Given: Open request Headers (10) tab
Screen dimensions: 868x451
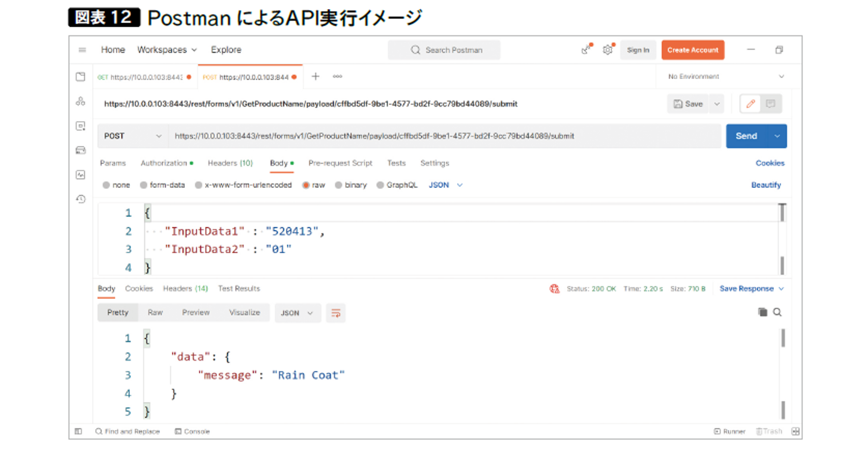Looking at the screenshot, I should coord(230,163).
